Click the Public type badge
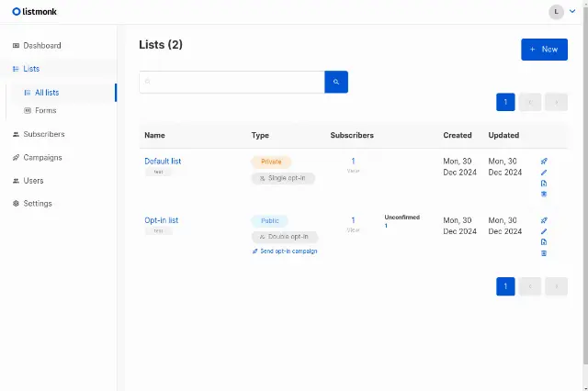This screenshot has height=391, width=588. point(269,221)
